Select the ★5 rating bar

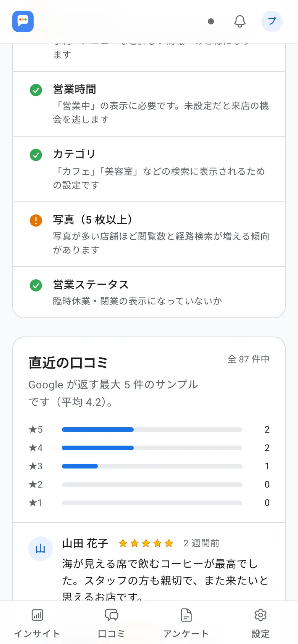pyautogui.click(x=152, y=430)
